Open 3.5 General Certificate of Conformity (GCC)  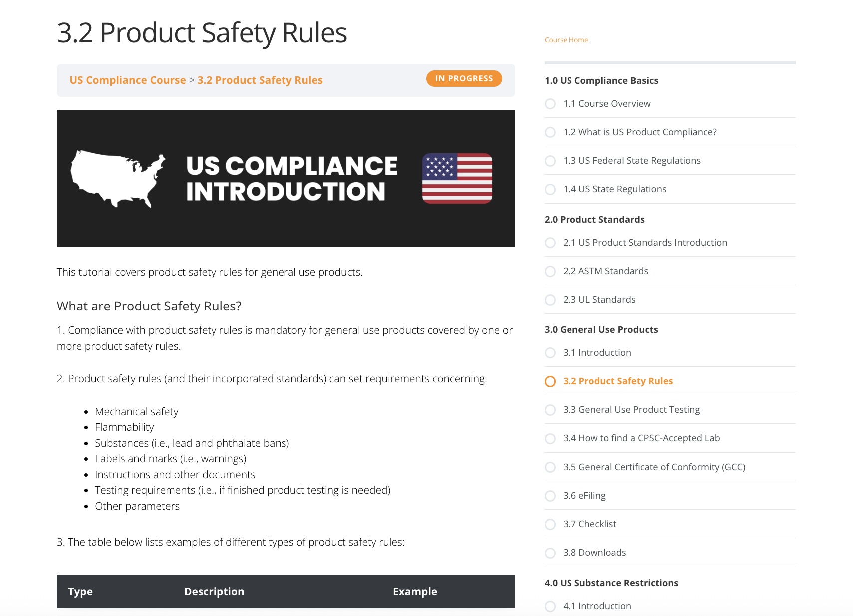tap(654, 467)
